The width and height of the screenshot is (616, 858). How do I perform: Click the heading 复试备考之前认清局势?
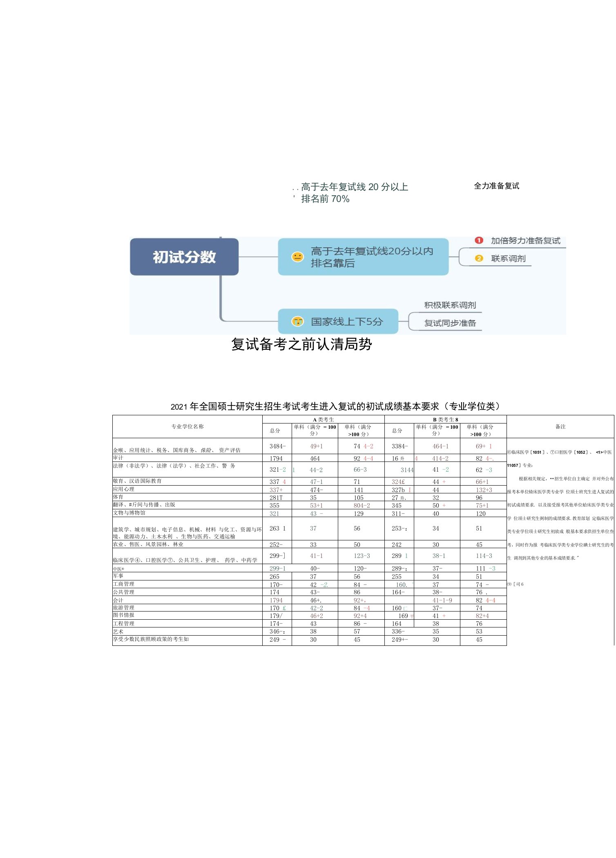click(301, 344)
